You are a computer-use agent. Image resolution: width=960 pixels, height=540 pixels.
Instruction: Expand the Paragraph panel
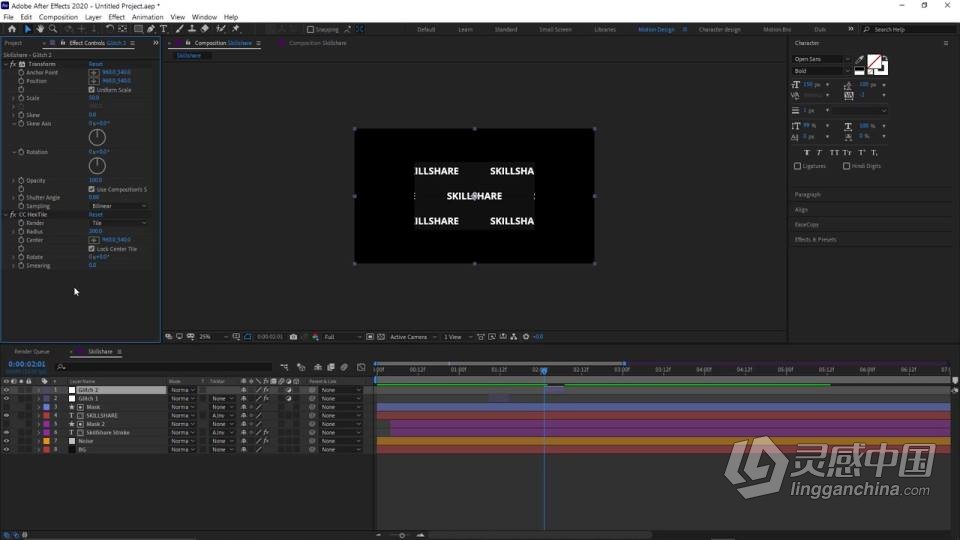point(808,195)
